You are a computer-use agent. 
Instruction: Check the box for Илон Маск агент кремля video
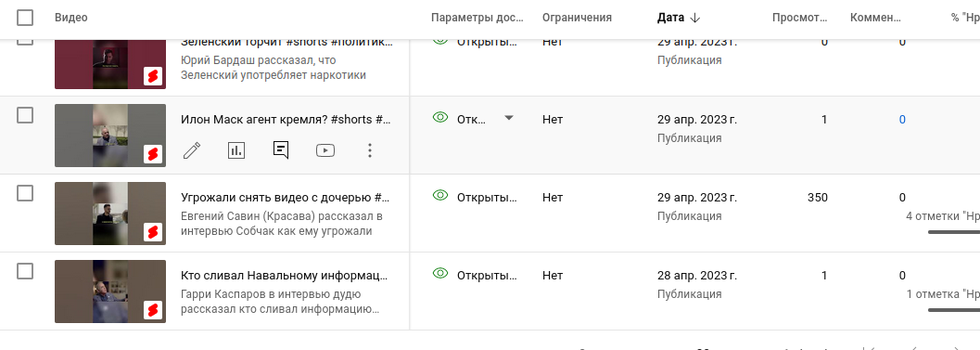coord(25,115)
